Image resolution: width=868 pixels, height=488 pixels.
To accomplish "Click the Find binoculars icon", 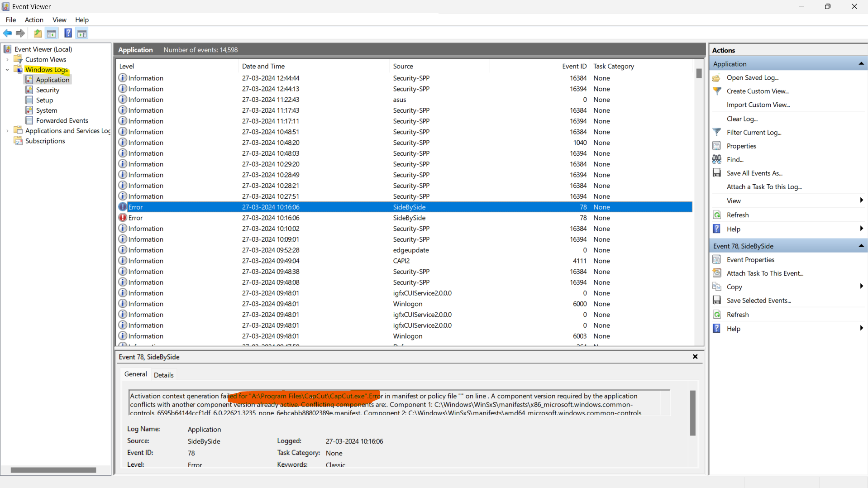I will [717, 159].
